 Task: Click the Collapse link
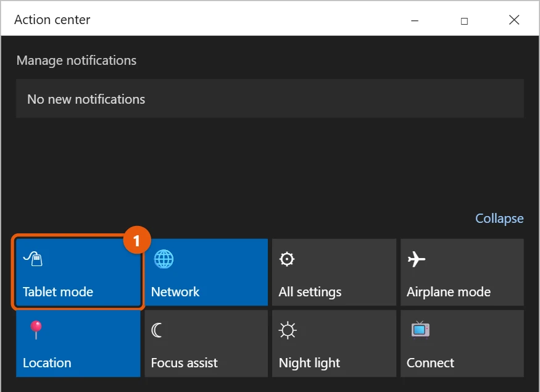click(x=499, y=219)
